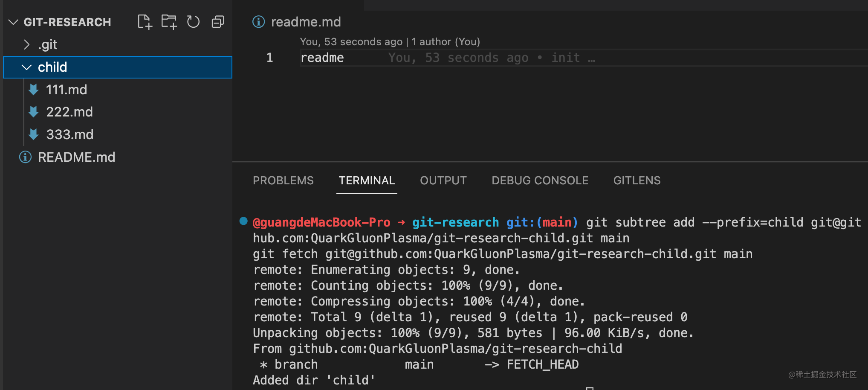Click the inline blame annotation on line 1
This screenshot has height=390, width=868.
[489, 57]
